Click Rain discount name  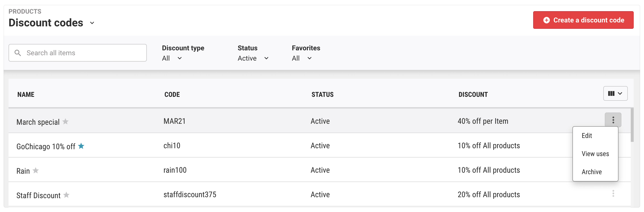coord(23,171)
